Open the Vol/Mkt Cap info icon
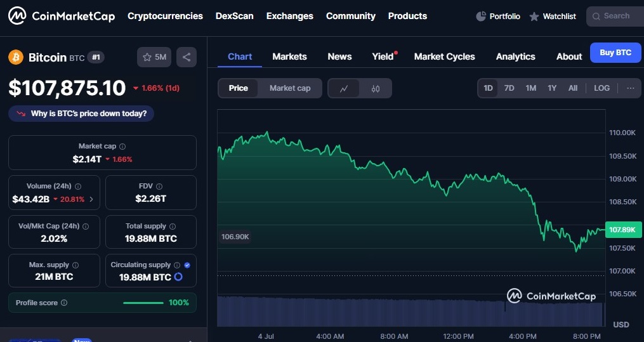 tap(86, 227)
